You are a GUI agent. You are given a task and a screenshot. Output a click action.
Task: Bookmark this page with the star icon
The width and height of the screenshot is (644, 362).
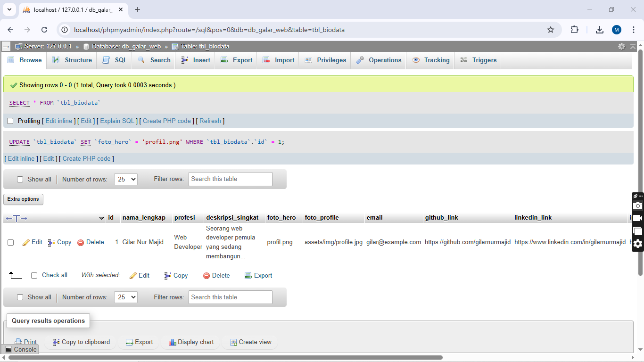(x=551, y=30)
